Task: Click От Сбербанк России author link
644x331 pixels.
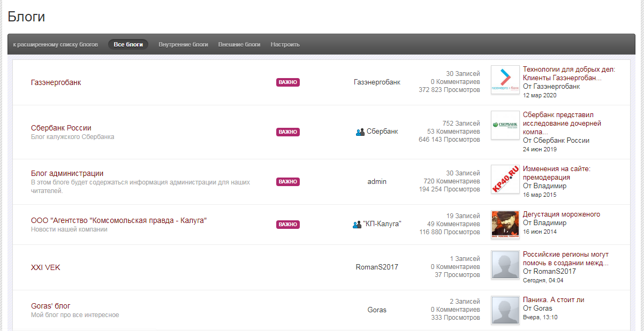Action: (556, 140)
